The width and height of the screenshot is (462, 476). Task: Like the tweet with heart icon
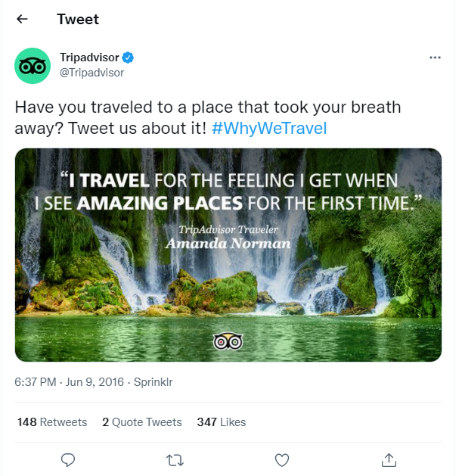coord(282,459)
